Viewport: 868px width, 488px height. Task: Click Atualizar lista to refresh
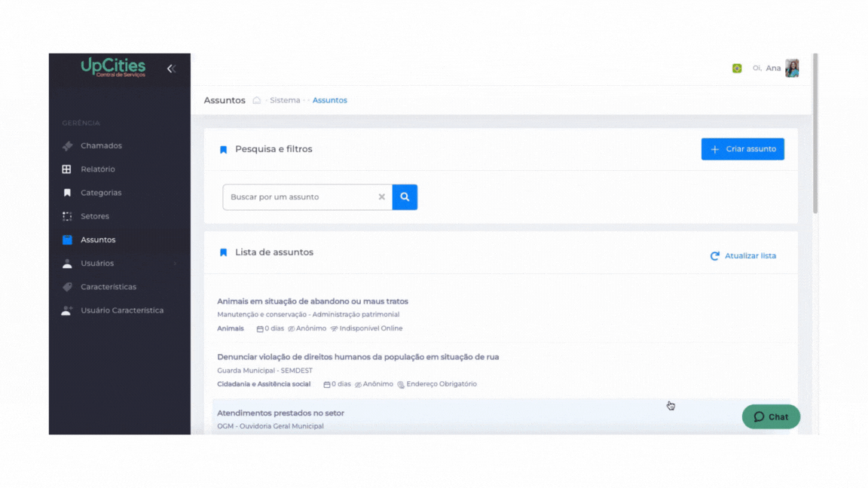[x=750, y=255]
